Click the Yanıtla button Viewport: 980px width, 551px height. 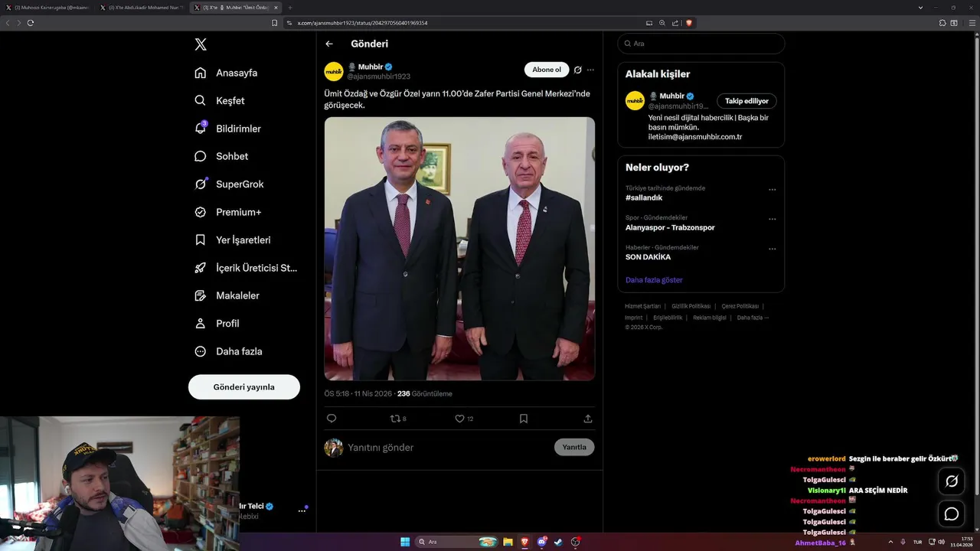574,448
